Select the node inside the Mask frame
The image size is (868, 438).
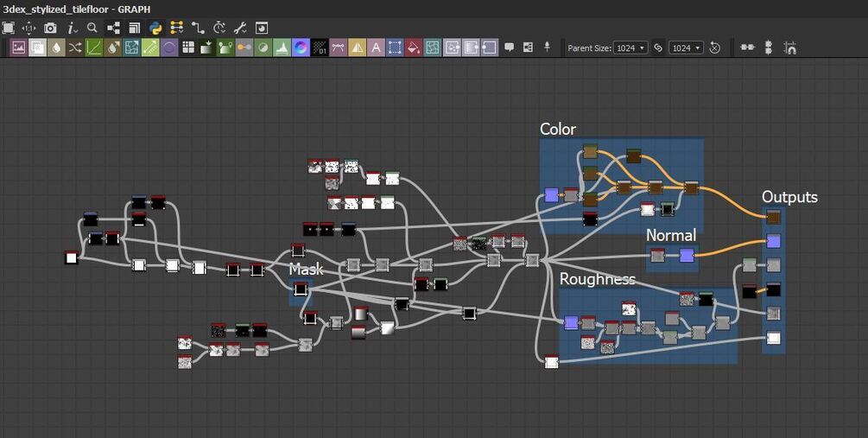[x=300, y=289]
